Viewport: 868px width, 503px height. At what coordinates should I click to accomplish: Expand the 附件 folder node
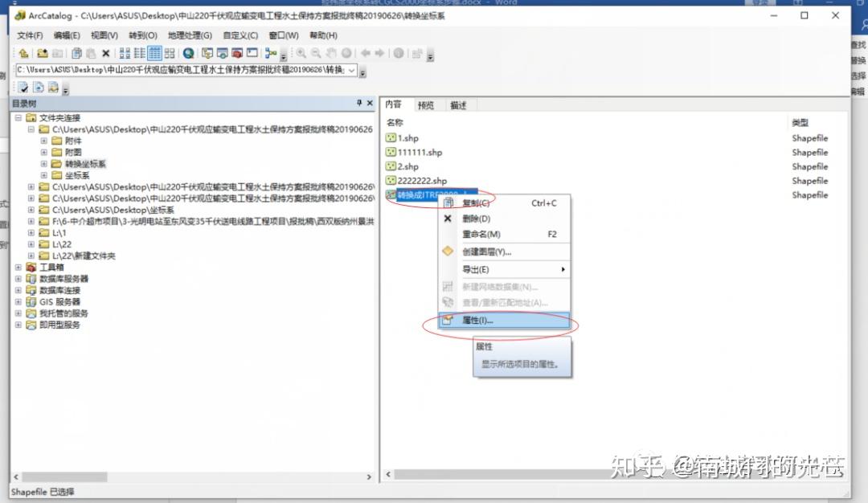tap(43, 141)
